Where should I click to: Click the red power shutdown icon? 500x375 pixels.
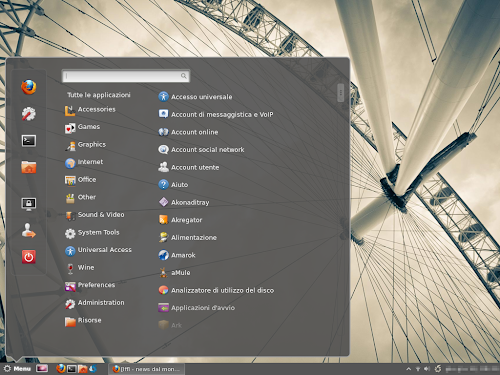29,257
